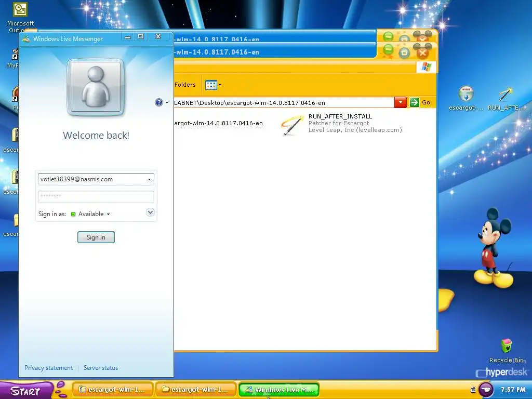Expand sign-in options chevron
Viewport: 532px width, 399px height.
click(150, 212)
